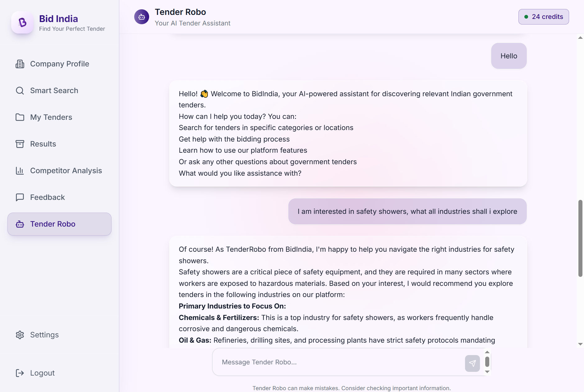The width and height of the screenshot is (584, 392).
Task: Click the chat scrollbar up arrow
Action: [580, 38]
